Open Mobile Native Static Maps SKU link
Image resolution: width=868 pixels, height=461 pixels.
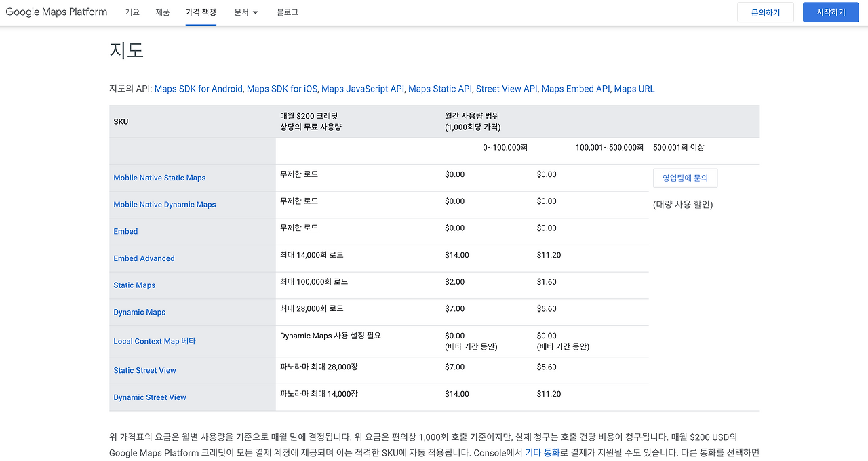point(159,178)
